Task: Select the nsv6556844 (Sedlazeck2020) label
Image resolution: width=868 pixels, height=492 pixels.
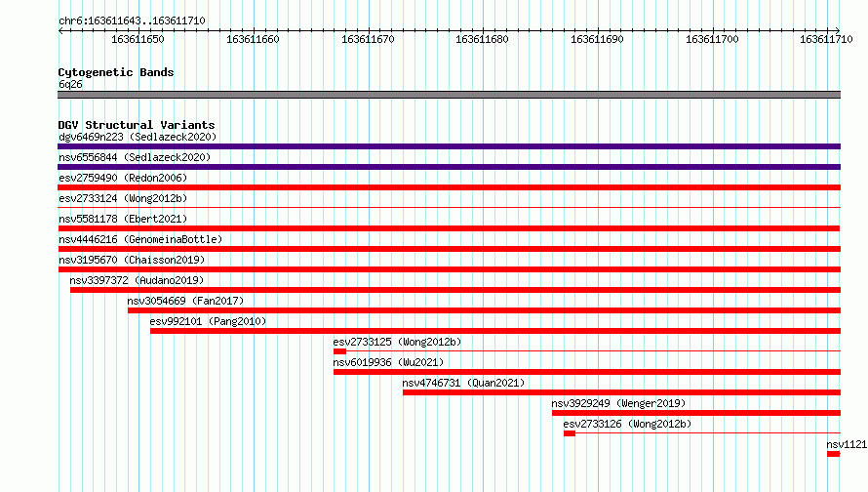Action: (135, 157)
